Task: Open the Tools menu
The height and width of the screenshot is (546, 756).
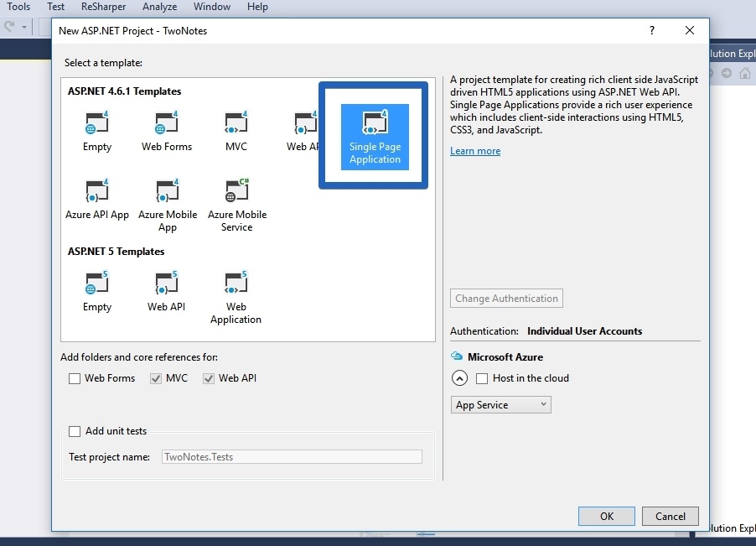Action: click(18, 7)
